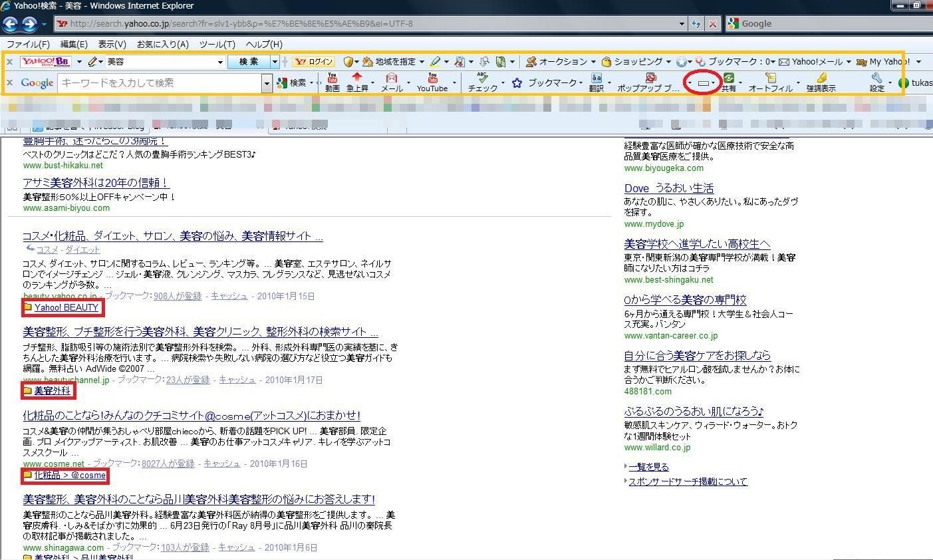Click the pencil icon in the Yahoo toolbar
933x560 pixels.
[92, 62]
